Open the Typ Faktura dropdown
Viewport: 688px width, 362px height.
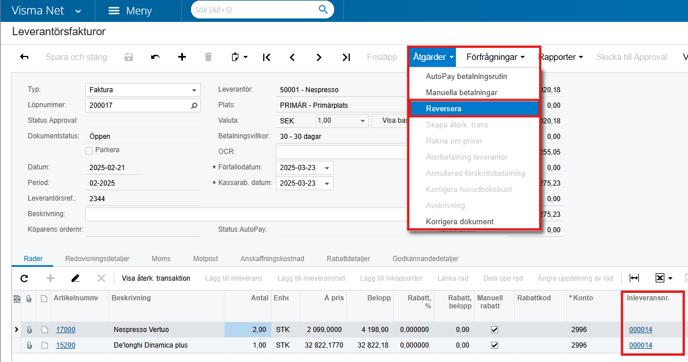194,90
